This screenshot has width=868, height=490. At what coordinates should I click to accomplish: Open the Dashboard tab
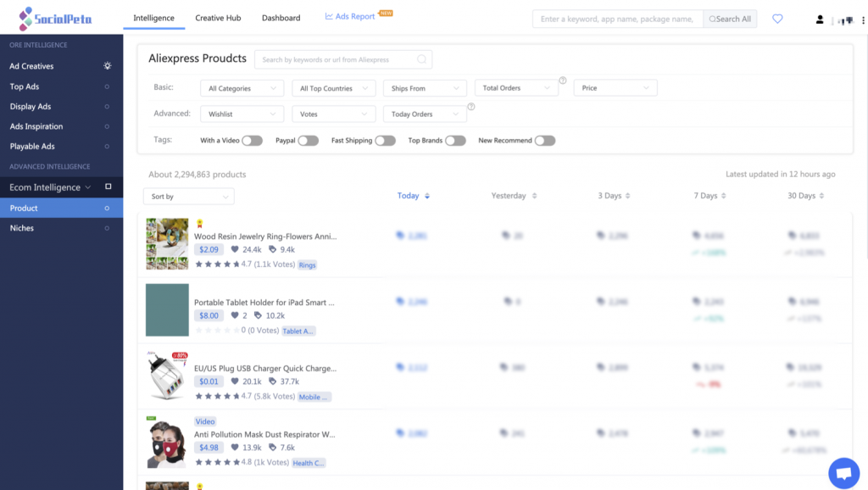coord(281,18)
